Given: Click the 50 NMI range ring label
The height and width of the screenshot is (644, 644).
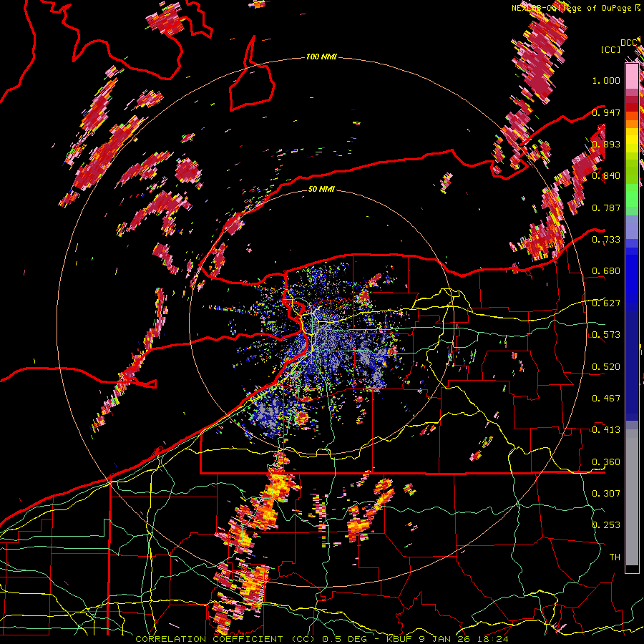Looking at the screenshot, I should (321, 189).
